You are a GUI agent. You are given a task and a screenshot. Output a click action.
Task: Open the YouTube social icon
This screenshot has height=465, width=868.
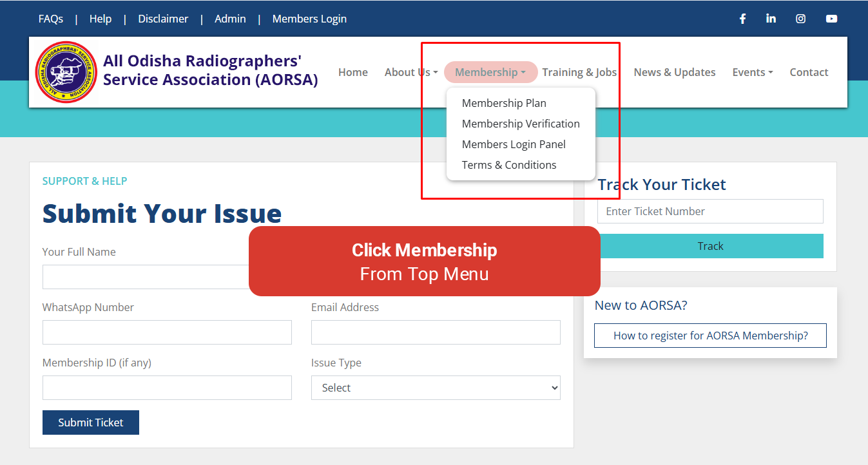pos(831,19)
